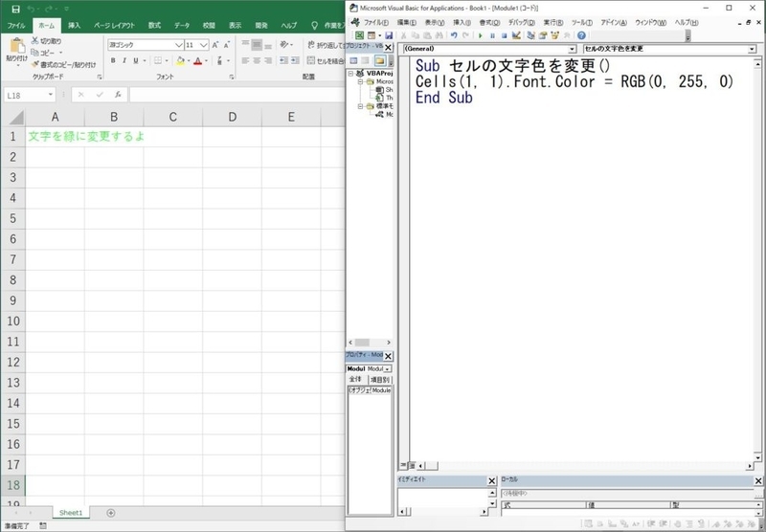Toggle middle vertical alignment in Excel
This screenshot has height=532, width=766.
(257, 45)
